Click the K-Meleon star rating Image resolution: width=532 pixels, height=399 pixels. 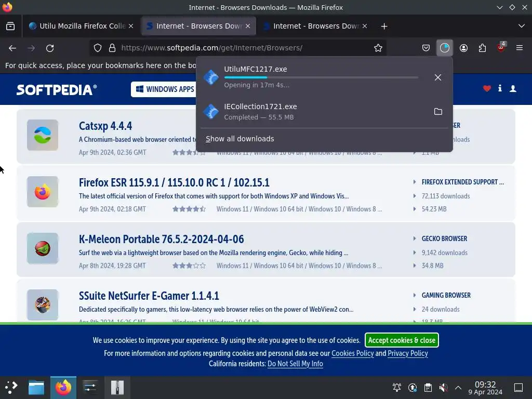click(x=189, y=265)
